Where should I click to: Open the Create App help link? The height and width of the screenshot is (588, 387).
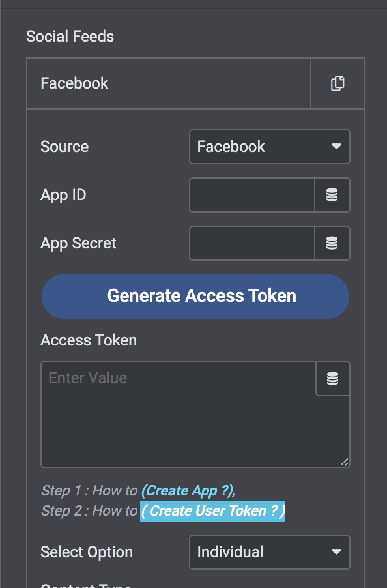click(187, 490)
